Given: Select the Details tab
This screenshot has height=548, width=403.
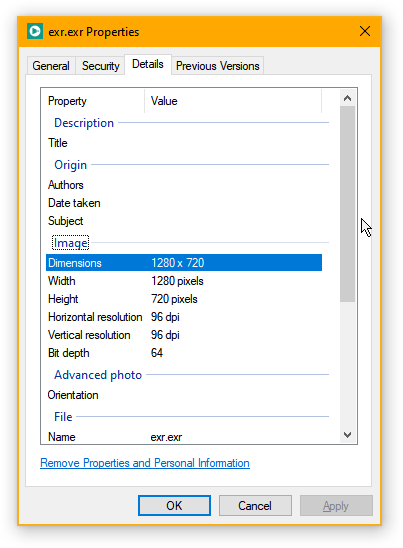Looking at the screenshot, I should tap(148, 64).
